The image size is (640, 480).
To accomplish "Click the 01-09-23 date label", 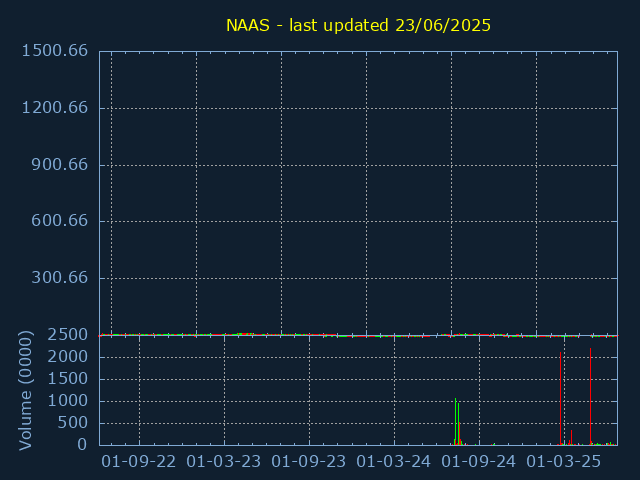I will pos(309,462).
